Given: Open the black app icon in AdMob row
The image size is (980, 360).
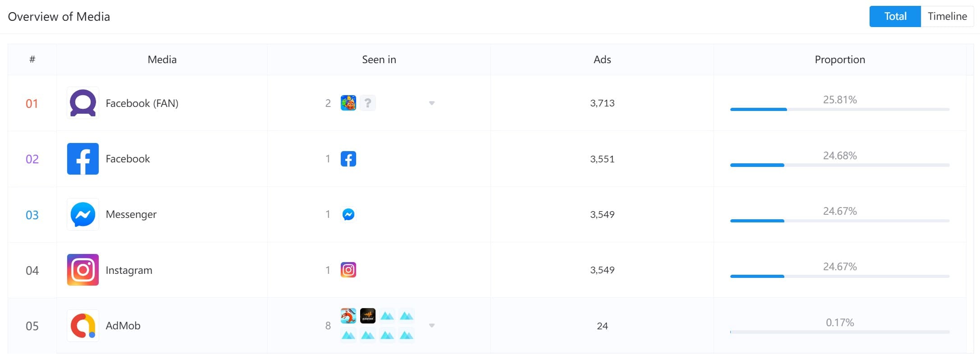Looking at the screenshot, I should [x=368, y=316].
